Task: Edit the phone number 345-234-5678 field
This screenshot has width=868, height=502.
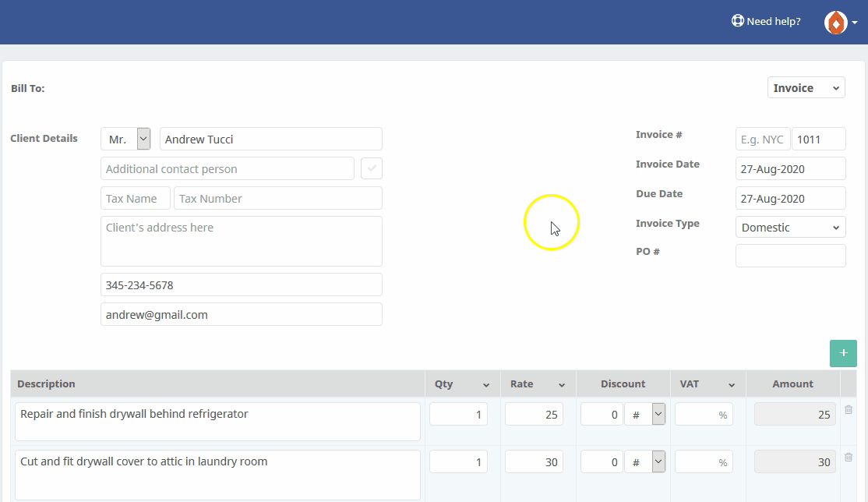Action: (242, 285)
